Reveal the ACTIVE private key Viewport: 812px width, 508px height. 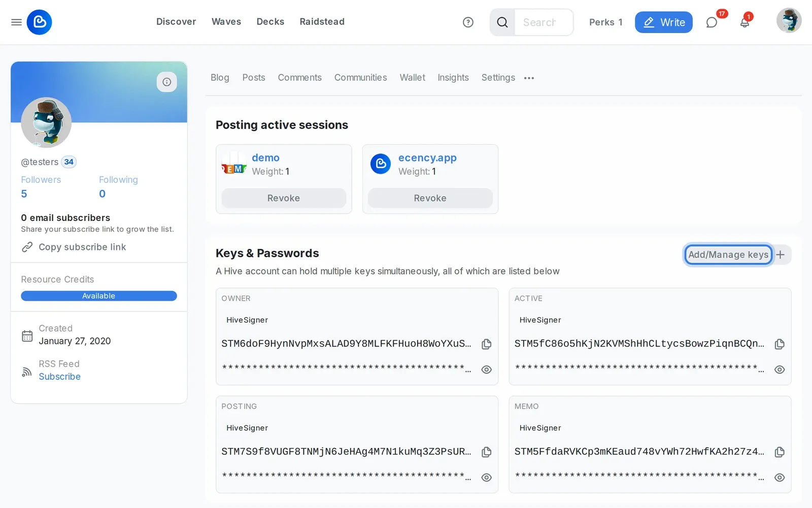tap(780, 369)
